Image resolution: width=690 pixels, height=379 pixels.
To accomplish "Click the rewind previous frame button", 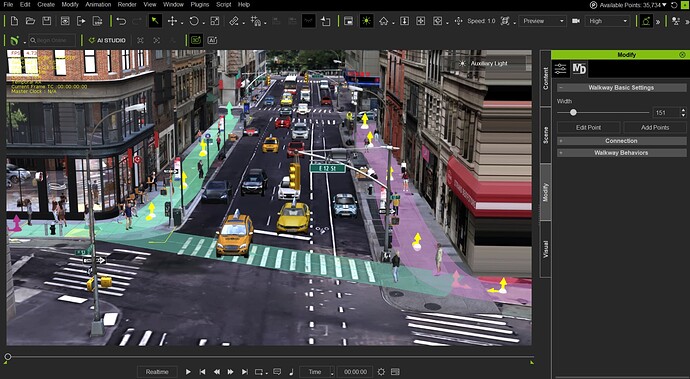I will [x=217, y=372].
